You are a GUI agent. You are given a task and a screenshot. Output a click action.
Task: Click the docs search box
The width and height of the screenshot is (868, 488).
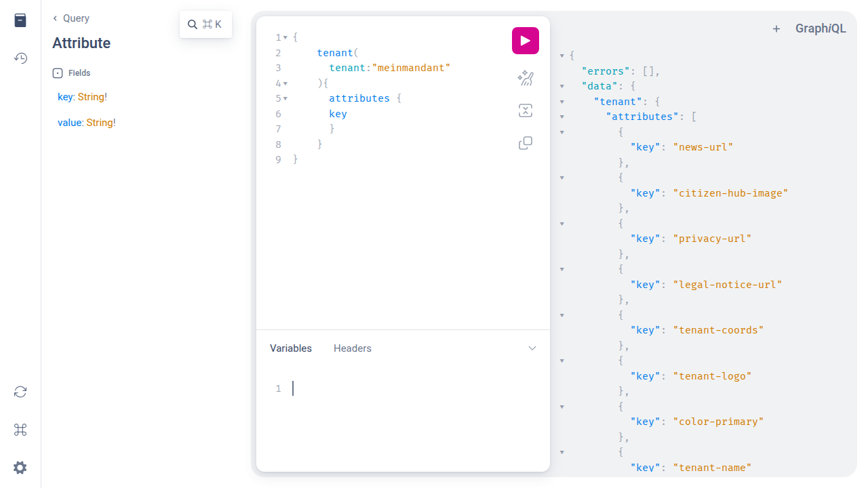tap(205, 24)
